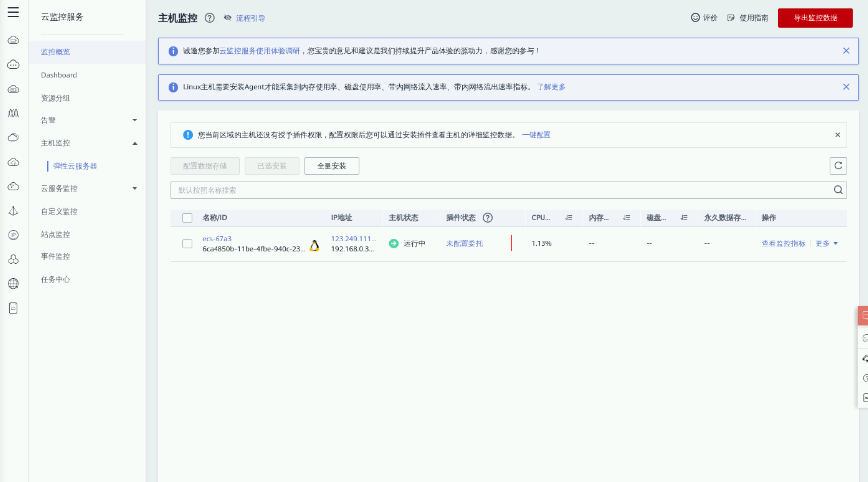Open the 云监控服务使用体验调研 link
The height and width of the screenshot is (482, 868).
tap(260, 51)
